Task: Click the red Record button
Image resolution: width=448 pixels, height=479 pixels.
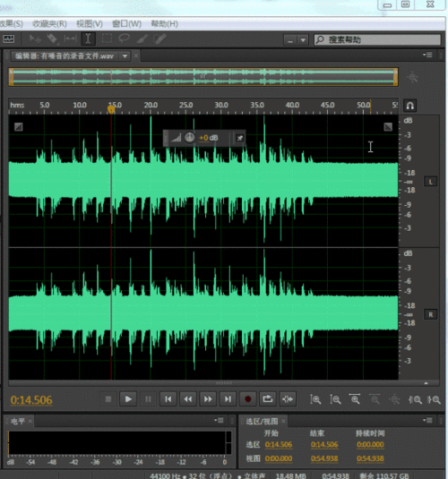Action: (247, 399)
